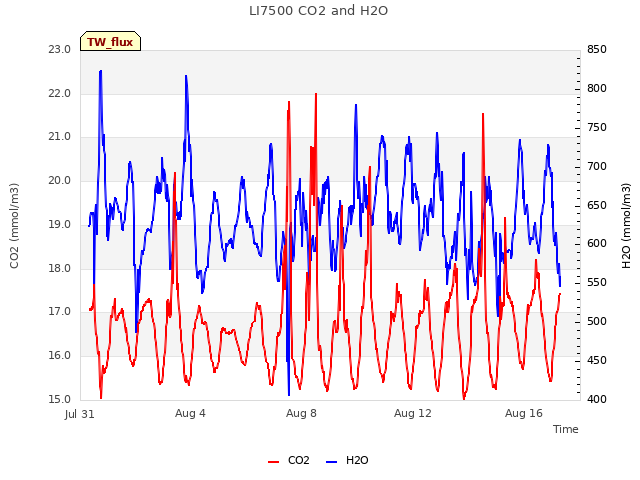The width and height of the screenshot is (640, 480).
Task: Click the 550 right axis value
Action: 597,282
